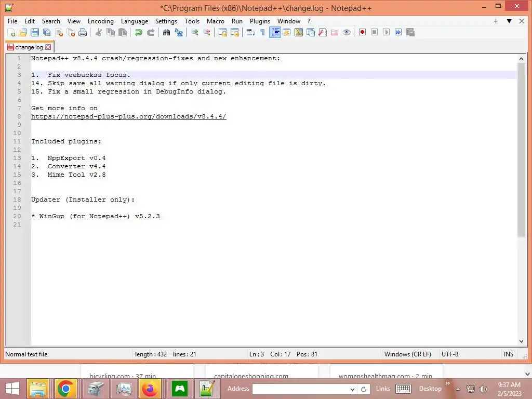
Task: Toggle Word wrap in the toolbar
Action: click(251, 32)
